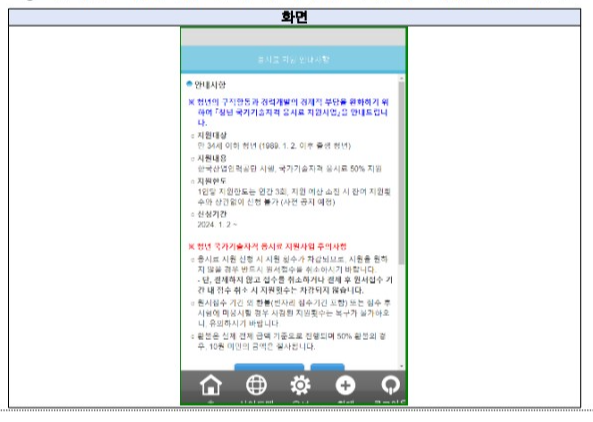
Task: Click the '화면' table header
Action: pos(294,17)
